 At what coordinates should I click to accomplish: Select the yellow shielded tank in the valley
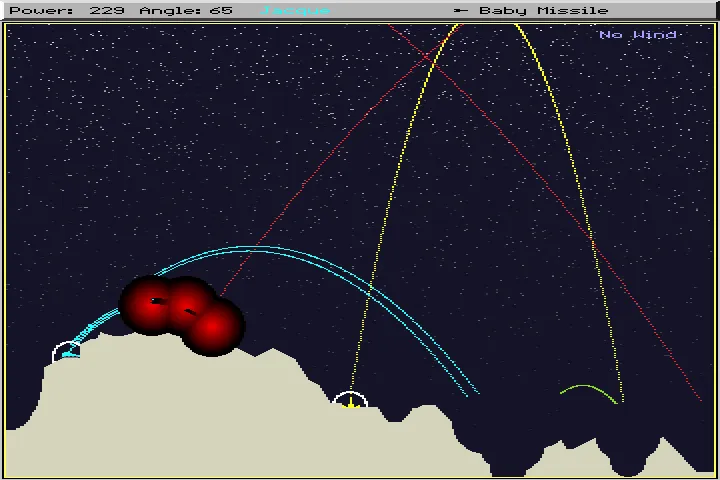click(350, 404)
